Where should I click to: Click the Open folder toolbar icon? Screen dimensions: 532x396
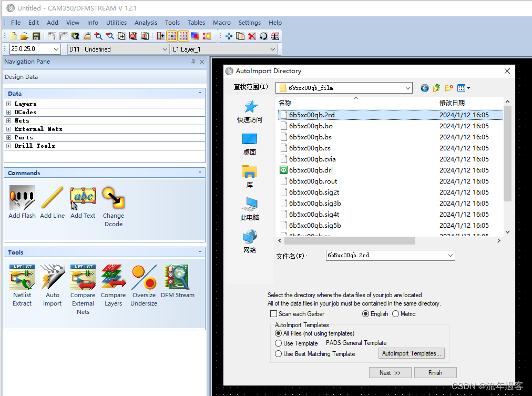tap(24, 36)
